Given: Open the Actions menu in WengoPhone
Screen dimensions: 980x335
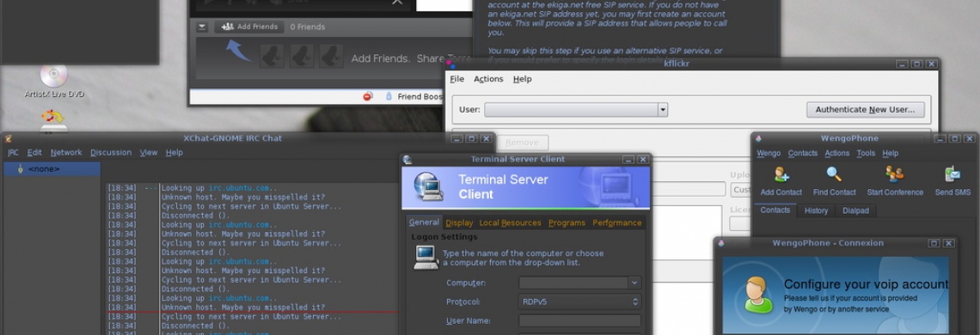Looking at the screenshot, I should [x=837, y=153].
